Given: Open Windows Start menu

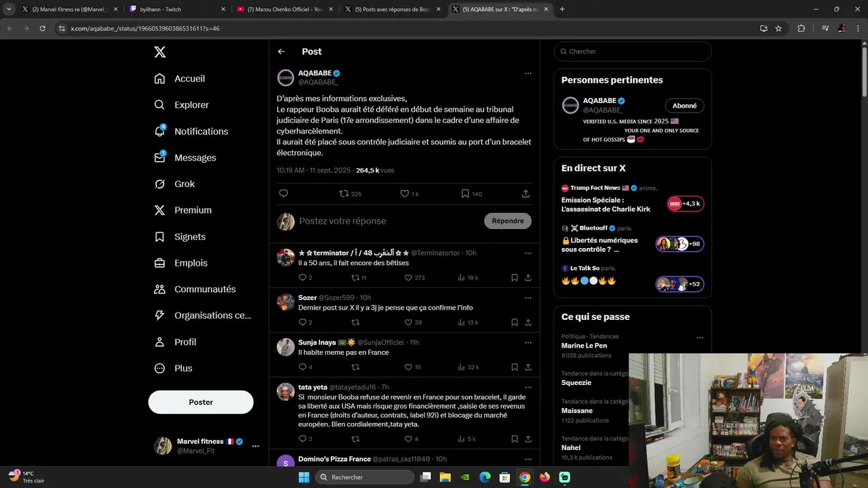Looking at the screenshot, I should point(304,477).
